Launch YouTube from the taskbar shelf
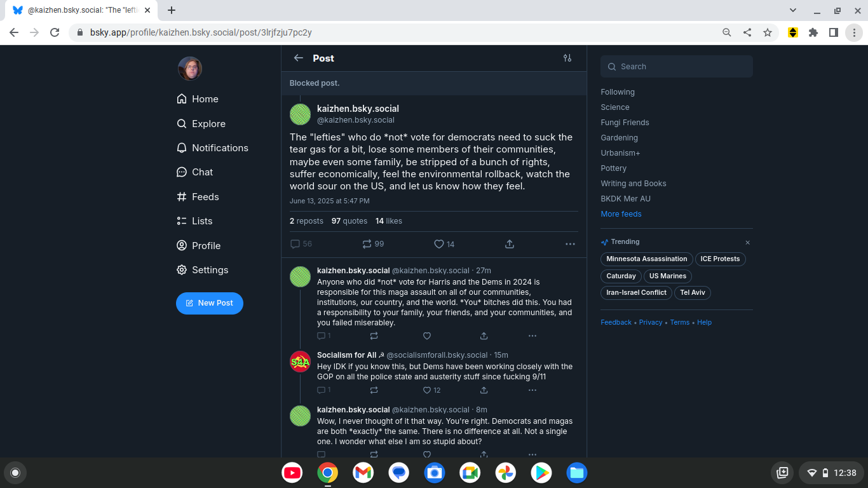This screenshot has height=488, width=868. click(292, 473)
